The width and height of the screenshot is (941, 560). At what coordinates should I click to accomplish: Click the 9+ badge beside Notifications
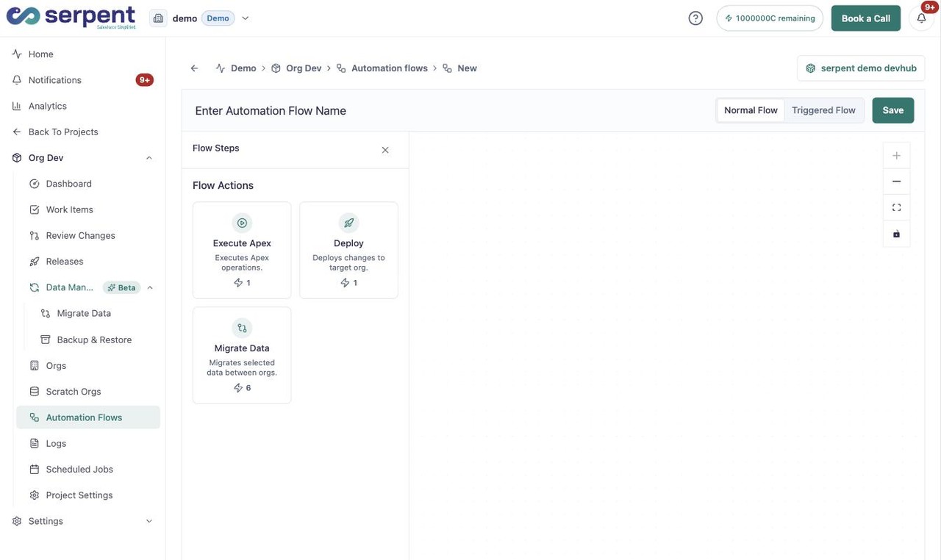coord(145,80)
